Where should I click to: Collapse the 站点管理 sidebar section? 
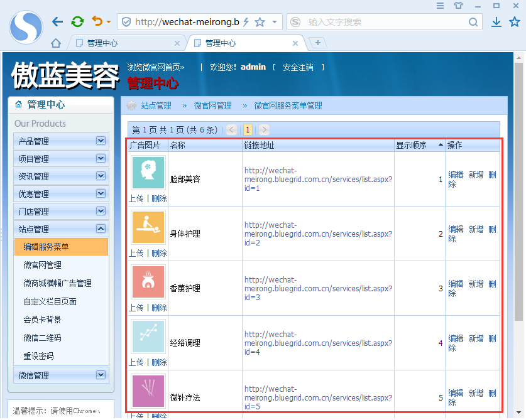(102, 228)
